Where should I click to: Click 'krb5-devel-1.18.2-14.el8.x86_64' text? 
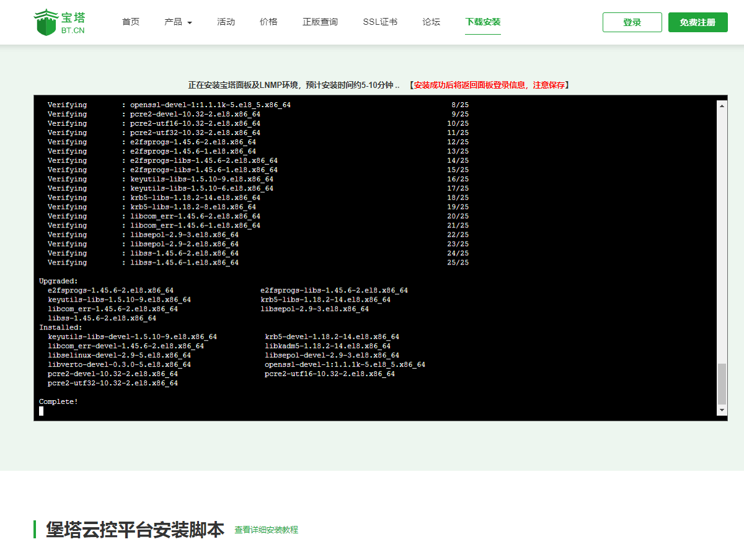[332, 337]
